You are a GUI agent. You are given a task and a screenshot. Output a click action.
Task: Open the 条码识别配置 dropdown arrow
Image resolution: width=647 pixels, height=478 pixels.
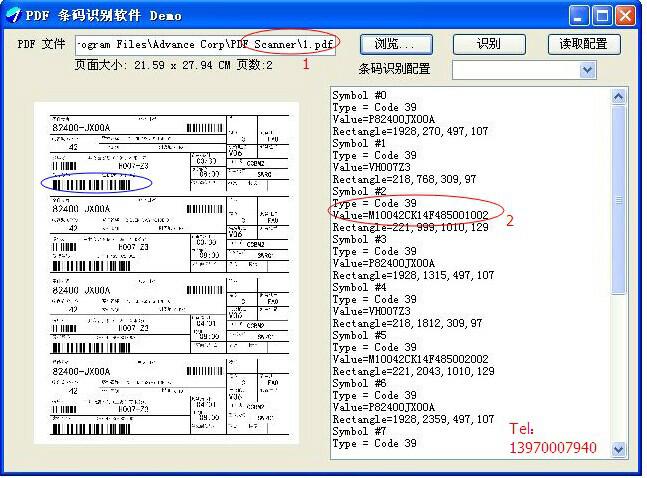(x=587, y=70)
